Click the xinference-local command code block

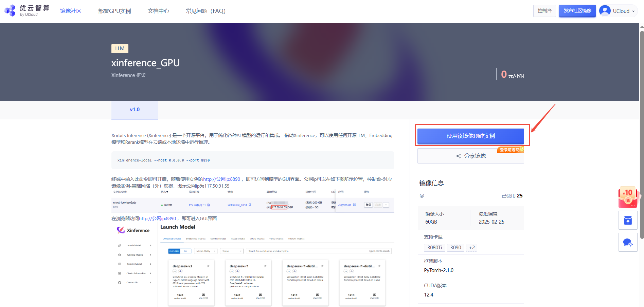[253, 160]
